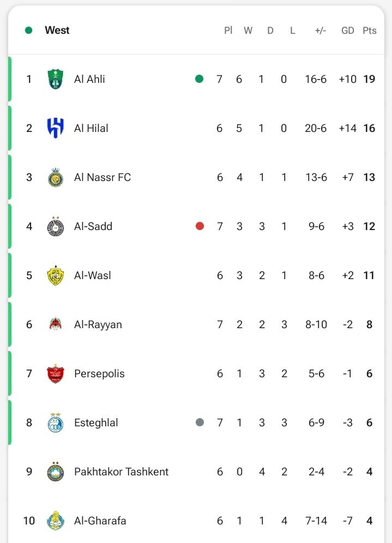
Task: Open Al Ahli team crest
Action: tap(56, 79)
